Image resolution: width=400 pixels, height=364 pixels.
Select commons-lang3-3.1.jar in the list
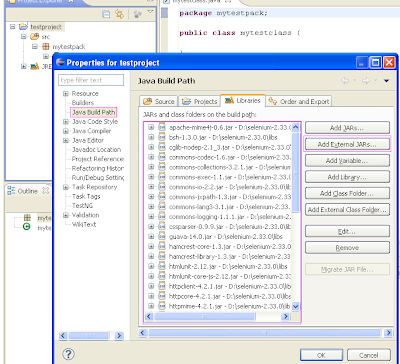pos(230,207)
